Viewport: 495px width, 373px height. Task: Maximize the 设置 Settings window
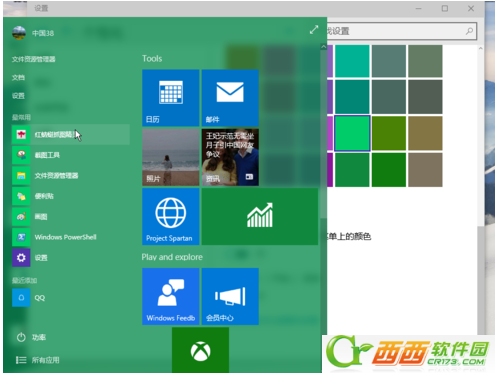pyautogui.click(x=445, y=8)
